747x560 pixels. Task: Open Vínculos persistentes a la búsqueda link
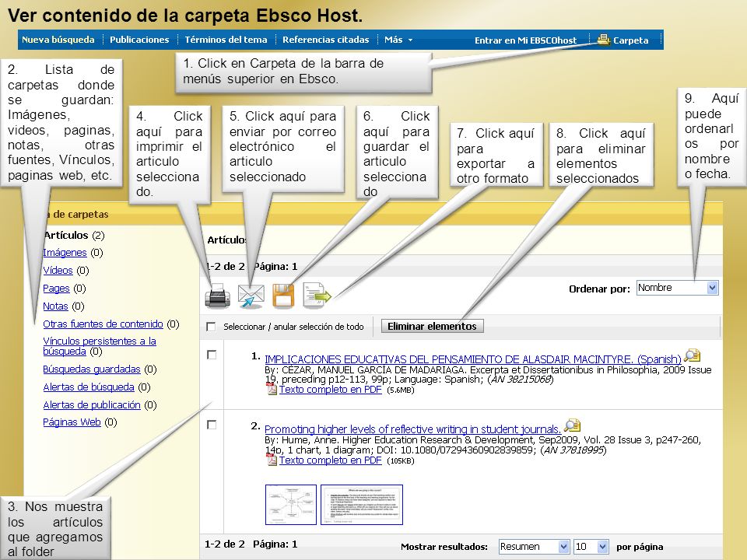100,346
